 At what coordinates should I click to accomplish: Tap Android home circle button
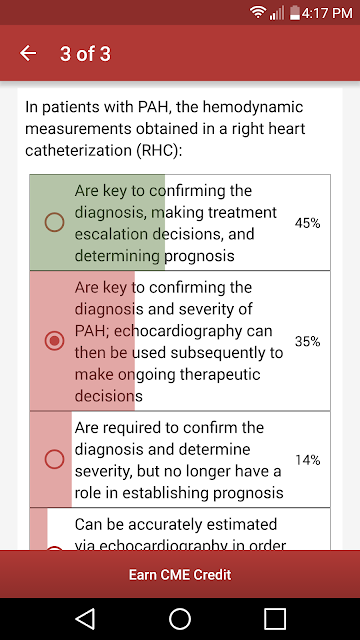tap(180, 619)
